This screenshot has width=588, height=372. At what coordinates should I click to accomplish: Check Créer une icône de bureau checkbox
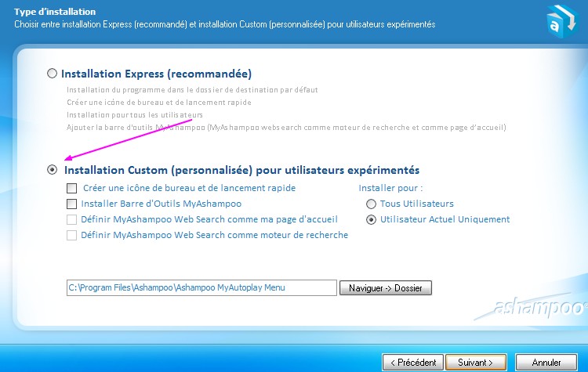pos(71,188)
